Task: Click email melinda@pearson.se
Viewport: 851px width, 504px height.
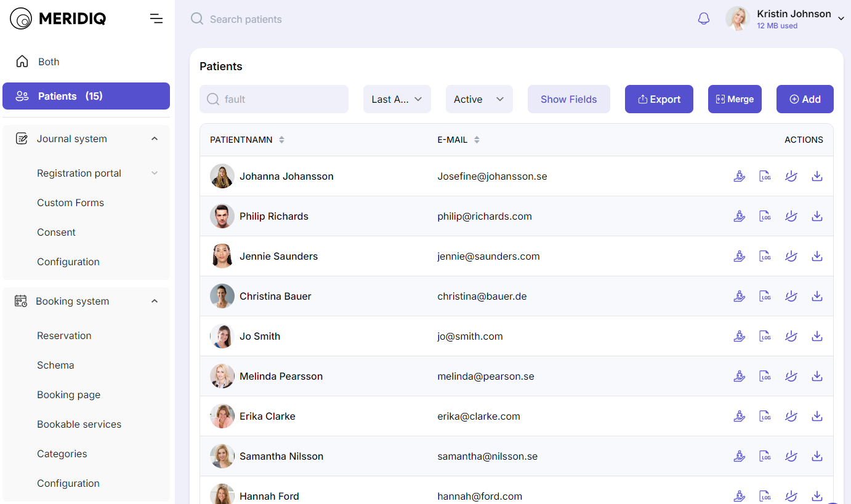Action: tap(486, 376)
